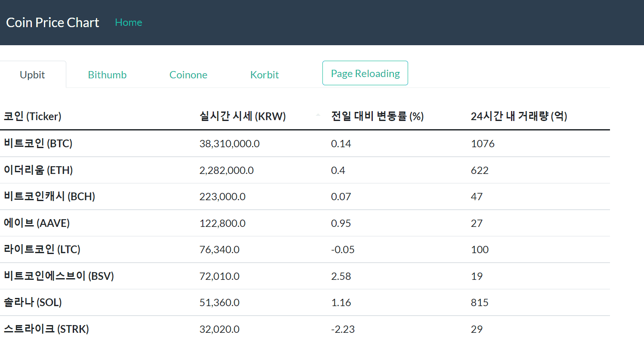Open the Korbit tab
The width and height of the screenshot is (644, 341).
pos(264,74)
